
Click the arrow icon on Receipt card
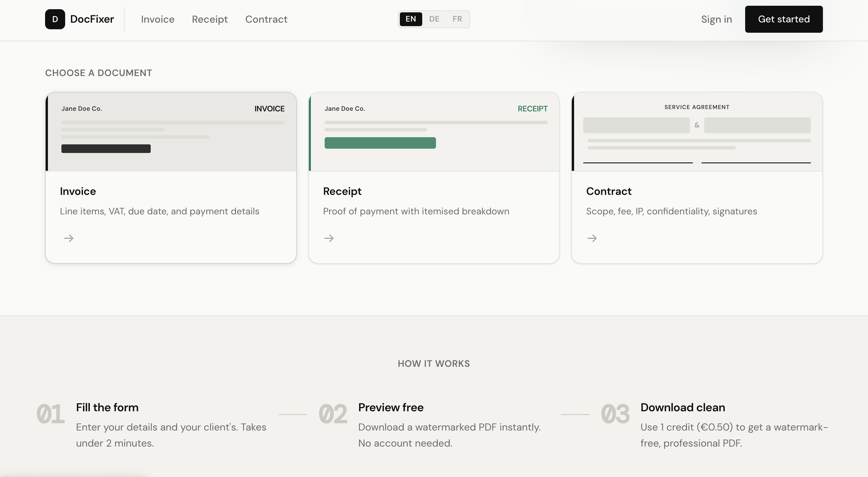point(329,238)
